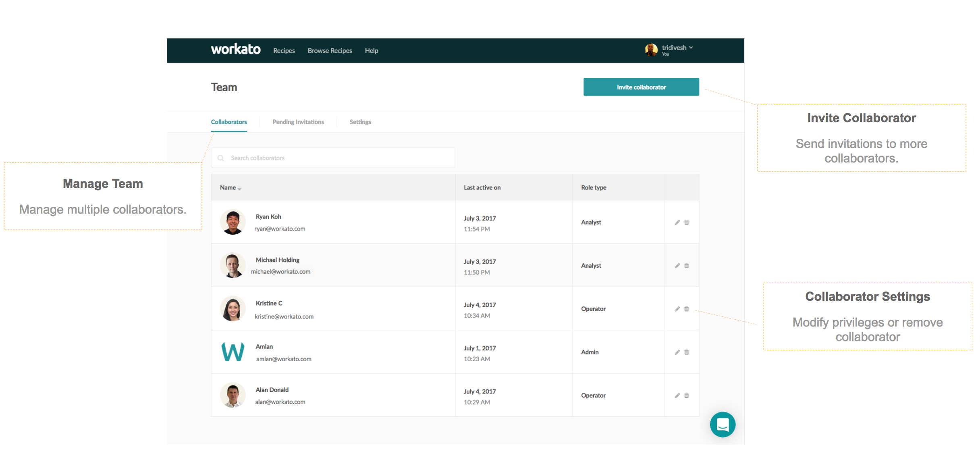
Task: Remove Michael Holding with trash icon
Action: tap(687, 266)
